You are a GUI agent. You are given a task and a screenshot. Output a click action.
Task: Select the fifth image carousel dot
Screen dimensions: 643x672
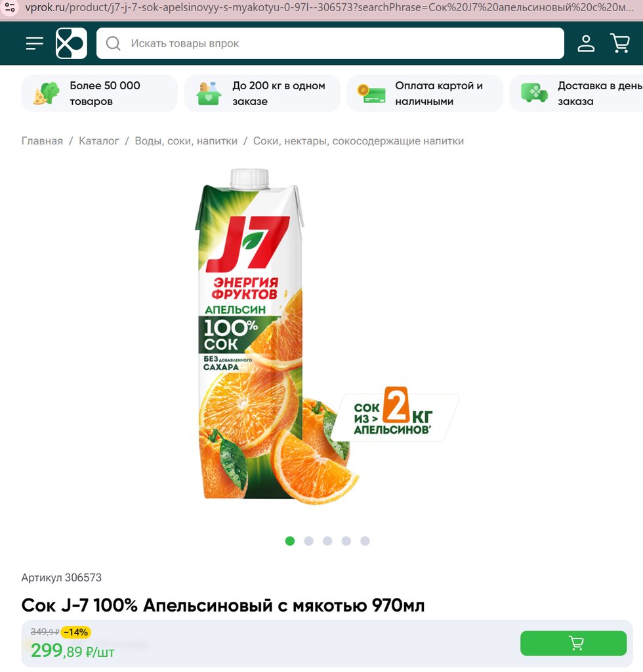(365, 541)
